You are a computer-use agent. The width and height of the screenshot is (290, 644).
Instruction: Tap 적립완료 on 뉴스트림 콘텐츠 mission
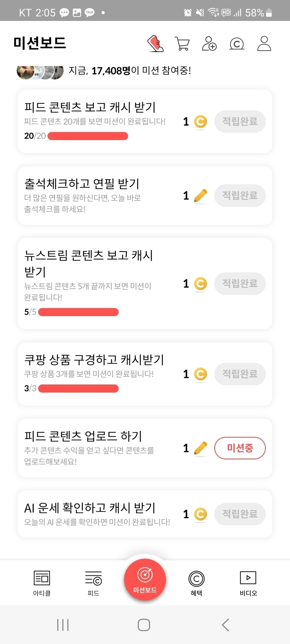pos(240,284)
